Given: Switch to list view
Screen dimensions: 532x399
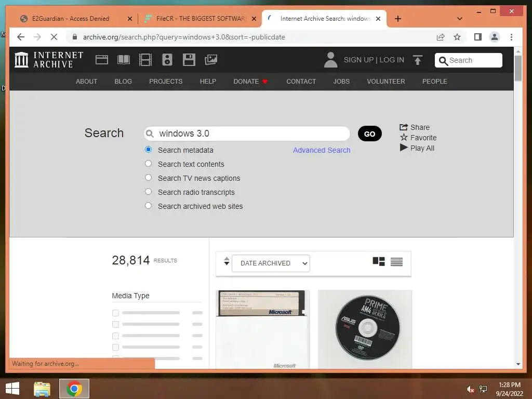Looking at the screenshot, I should (396, 262).
